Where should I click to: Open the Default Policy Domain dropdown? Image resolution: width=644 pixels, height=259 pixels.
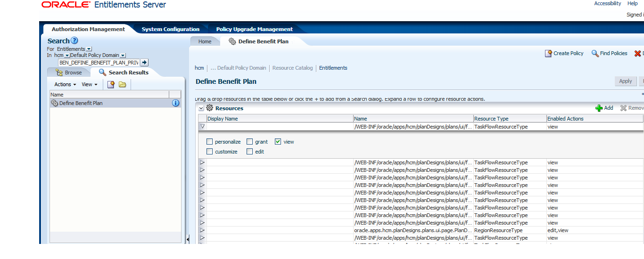tap(123, 56)
